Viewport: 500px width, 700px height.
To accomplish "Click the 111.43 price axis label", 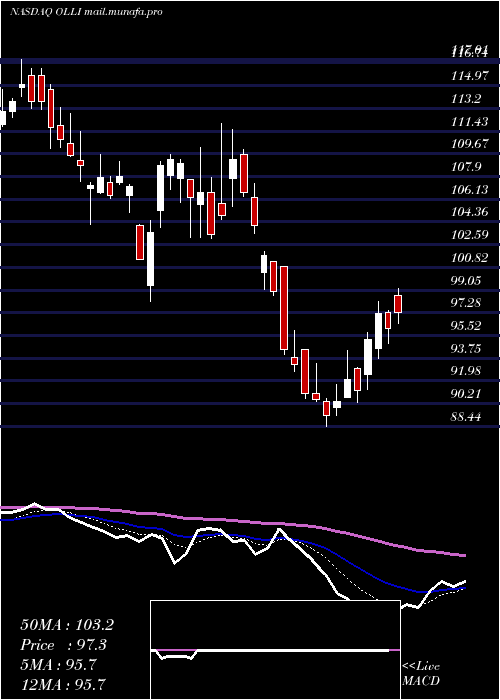I will (x=469, y=121).
